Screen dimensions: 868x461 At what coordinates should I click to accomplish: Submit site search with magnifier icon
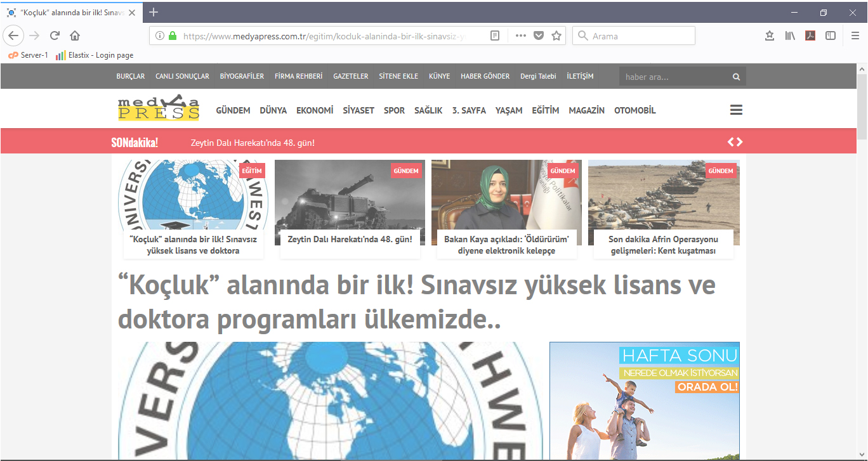[x=736, y=77]
